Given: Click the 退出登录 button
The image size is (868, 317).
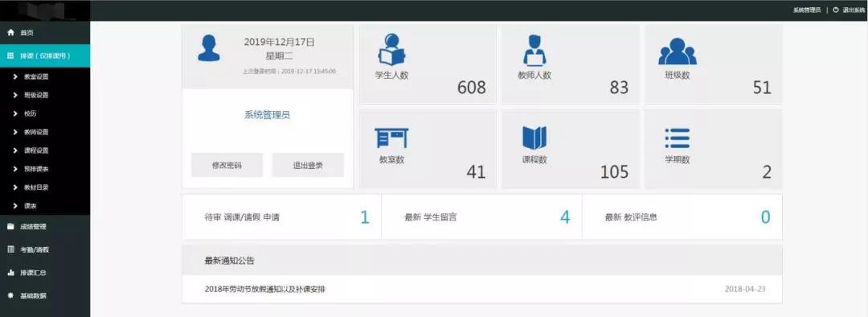Looking at the screenshot, I should 308,165.
